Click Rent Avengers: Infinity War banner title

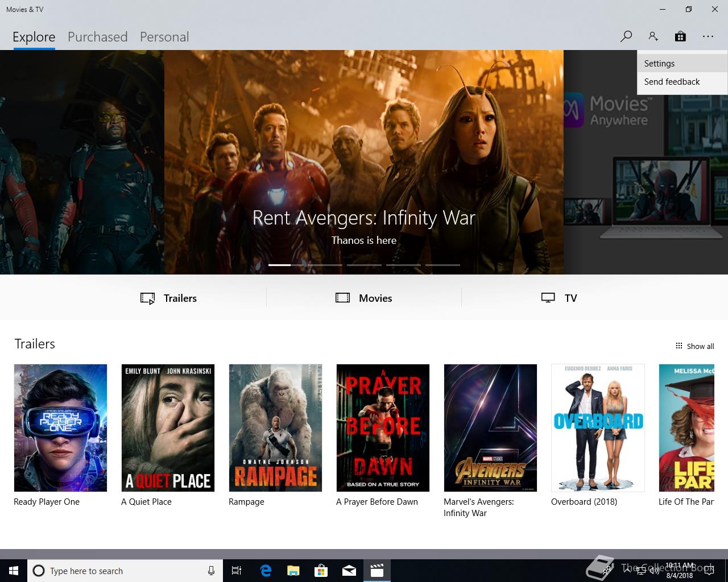click(x=364, y=218)
